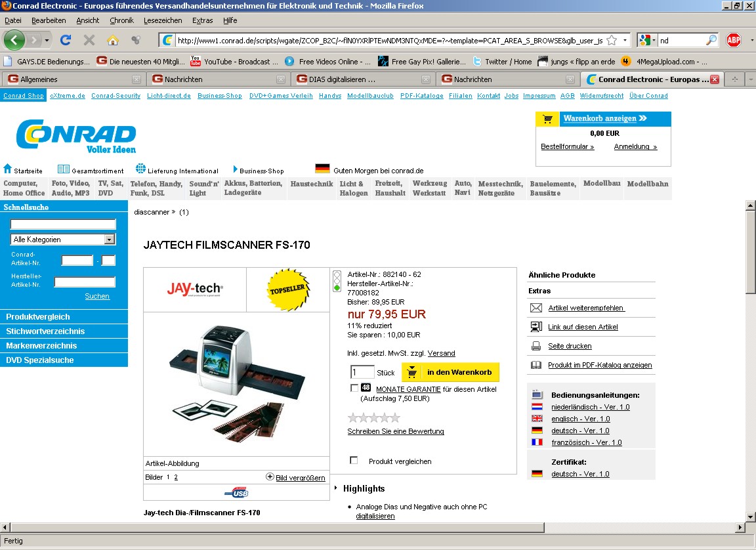Image resolution: width=756 pixels, height=550 pixels.
Task: Click the Stück quantity input field
Action: tap(362, 372)
